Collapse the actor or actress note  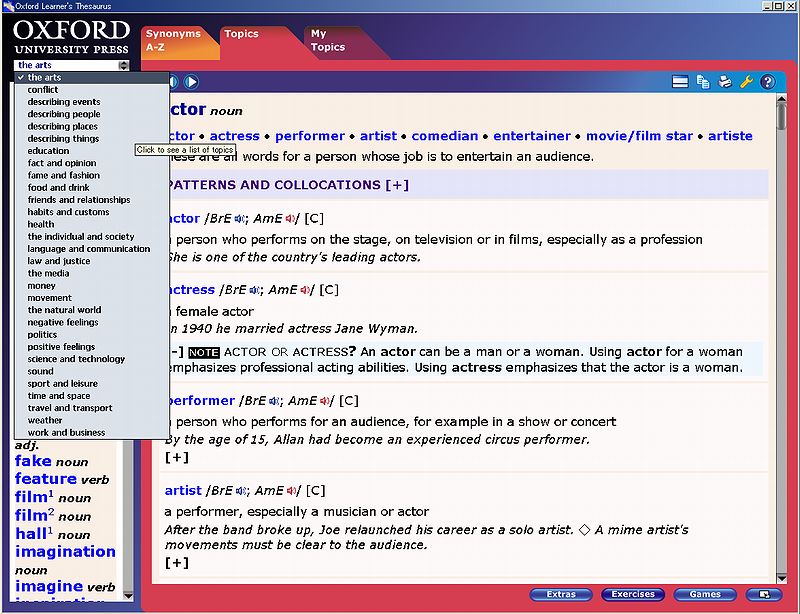coord(175,352)
